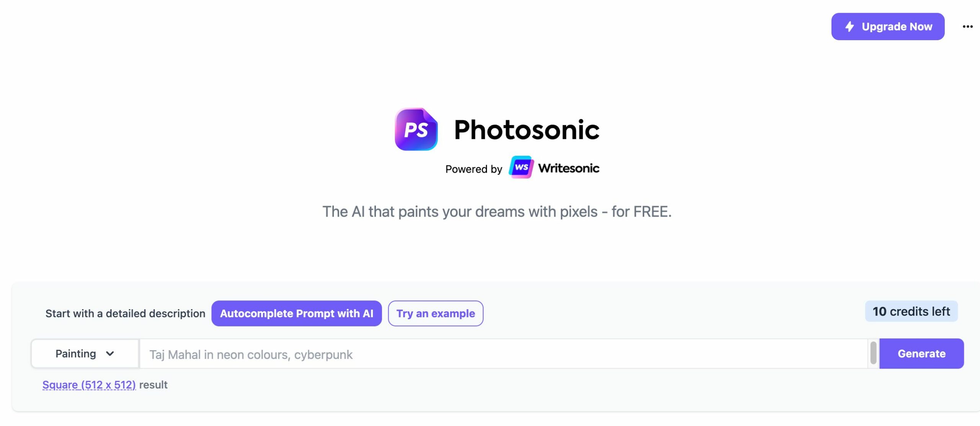
Task: Click the scrollbar handle in prompt field
Action: pos(873,353)
